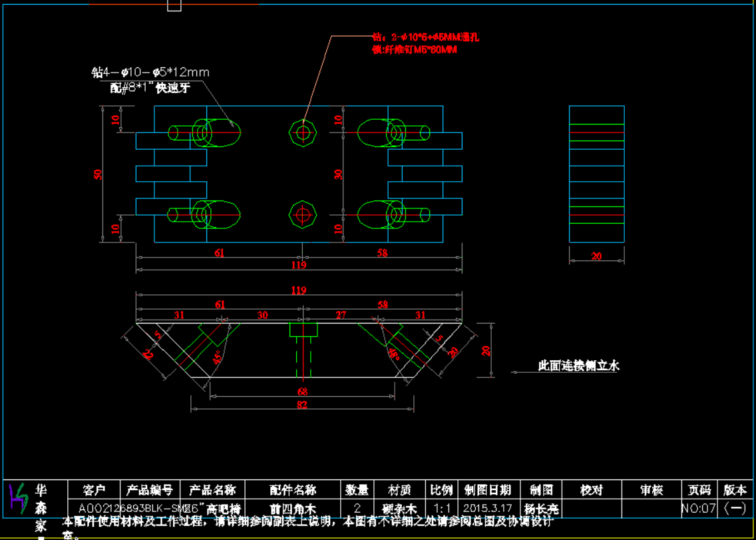The height and width of the screenshot is (540, 756).
Task: Click the 68 dimension in section view
Action: click(302, 392)
